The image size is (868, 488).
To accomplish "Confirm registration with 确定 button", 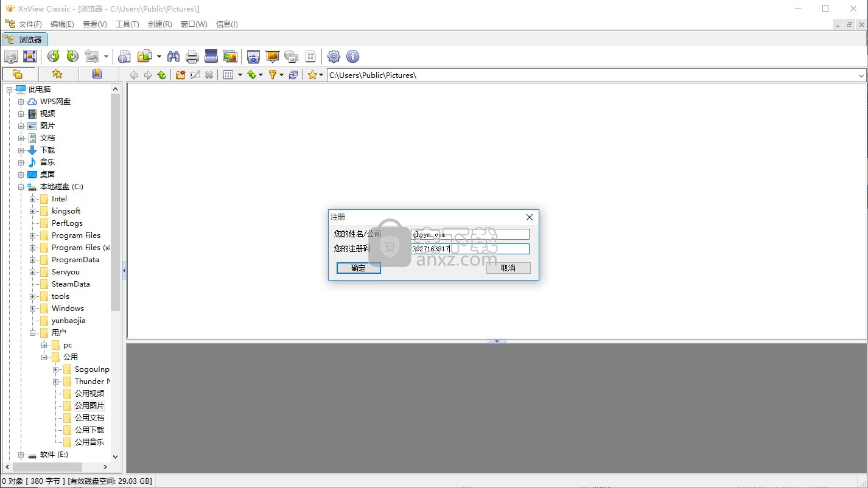I will pos(359,268).
